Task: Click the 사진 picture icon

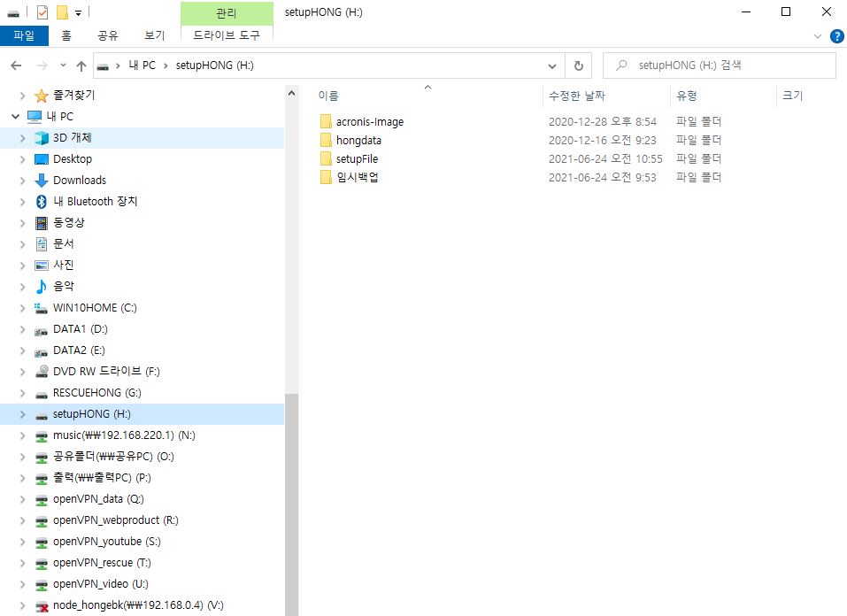Action: (x=42, y=266)
